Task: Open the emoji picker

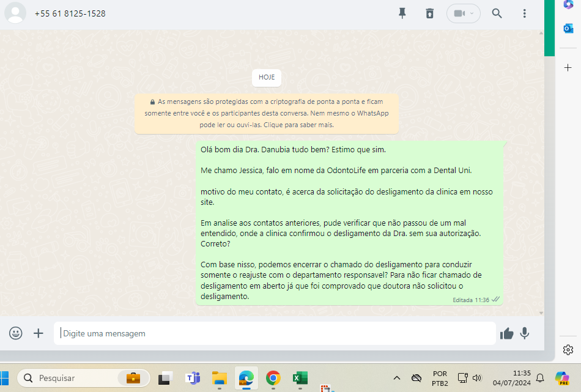Action: click(x=15, y=333)
